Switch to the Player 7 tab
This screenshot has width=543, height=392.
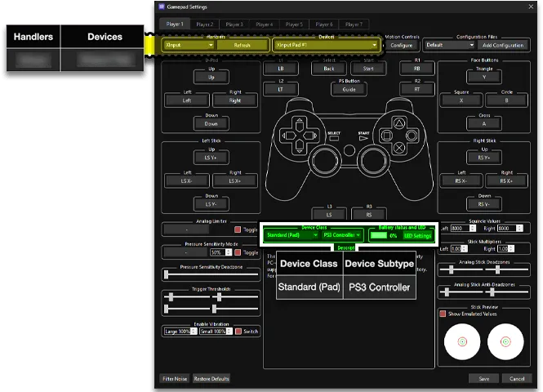pyautogui.click(x=354, y=24)
